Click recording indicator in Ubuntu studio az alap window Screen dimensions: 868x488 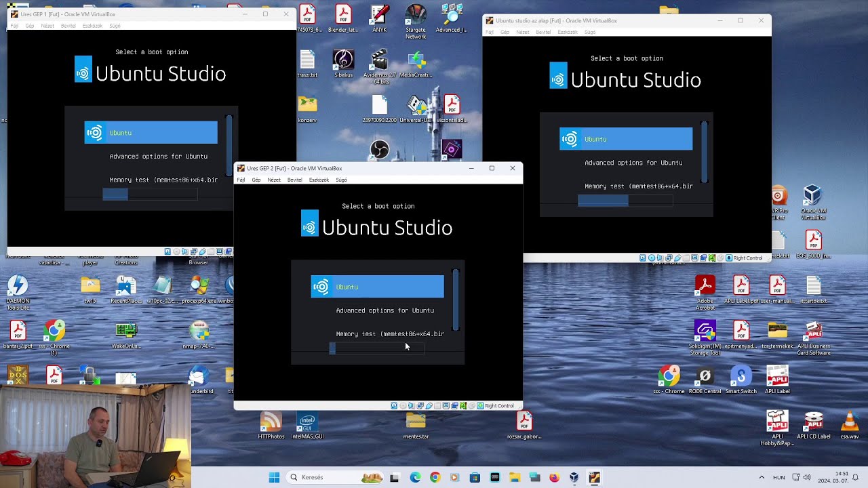tap(703, 258)
